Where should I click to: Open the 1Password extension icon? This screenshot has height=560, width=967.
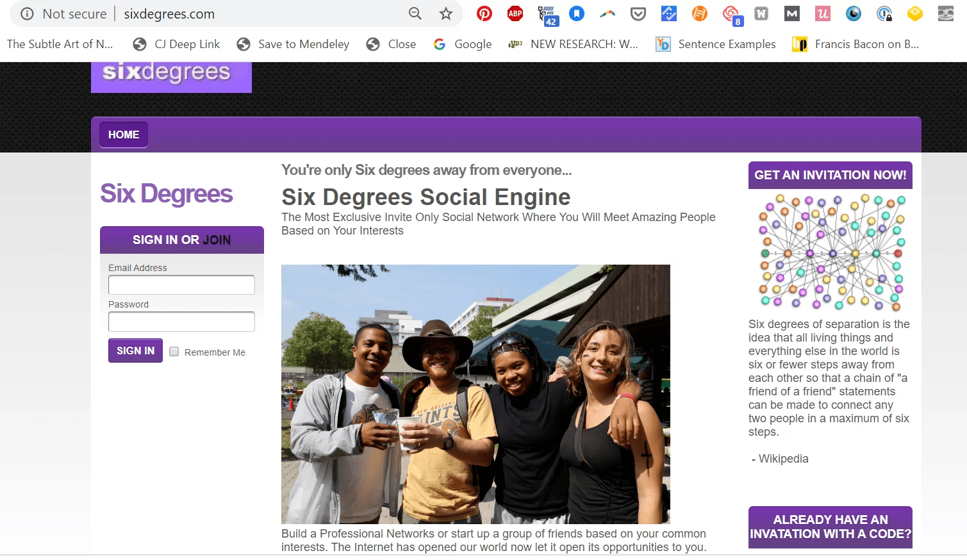tap(884, 13)
